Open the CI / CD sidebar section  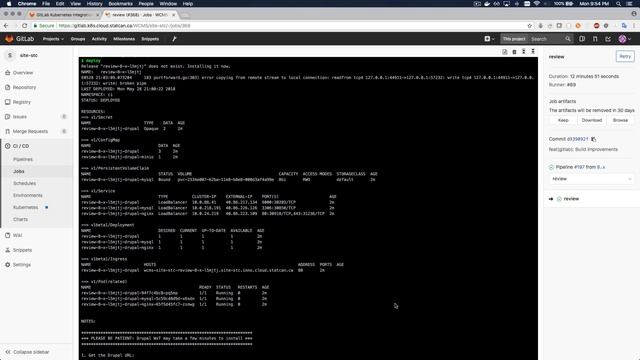coord(21,146)
